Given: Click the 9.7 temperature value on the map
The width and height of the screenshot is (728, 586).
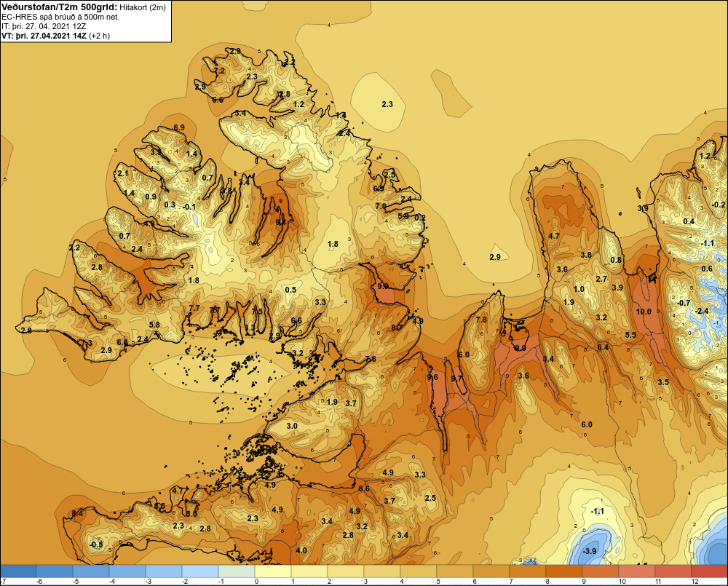Looking at the screenshot, I should pyautogui.click(x=457, y=379).
